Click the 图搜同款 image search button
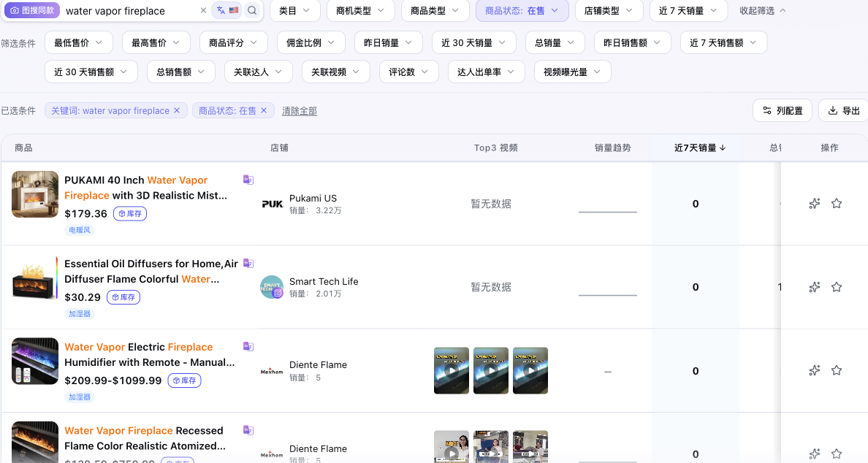868x463 pixels. pyautogui.click(x=31, y=10)
